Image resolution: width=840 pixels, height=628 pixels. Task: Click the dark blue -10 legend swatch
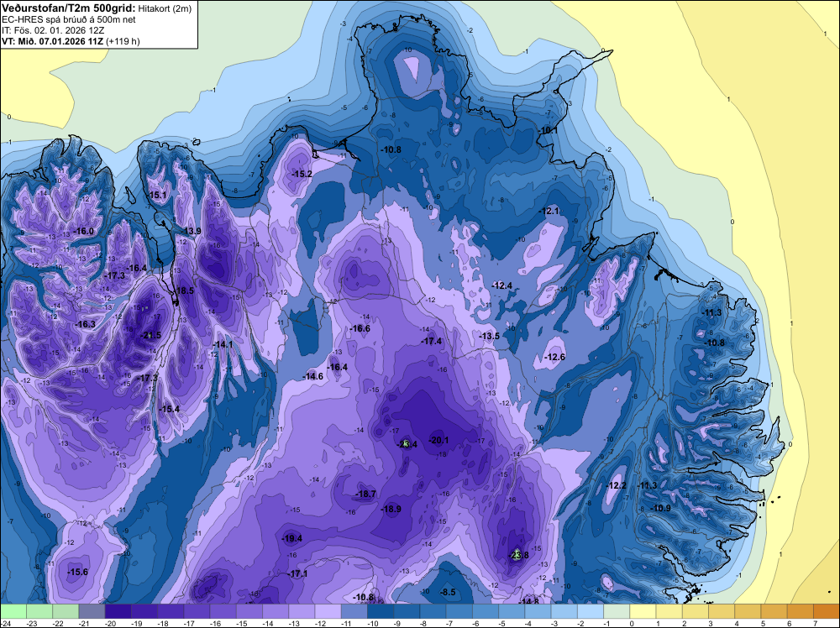[x=381, y=611]
